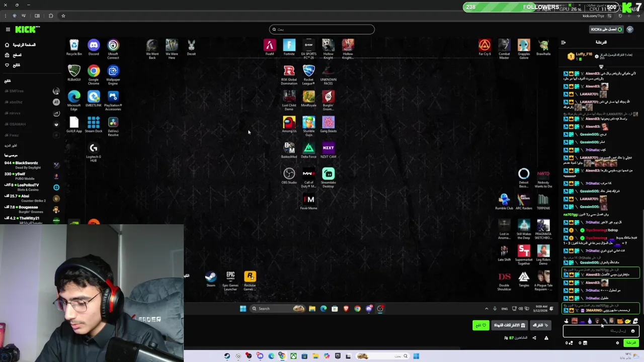Open Steam on bottom taskbar
Screen dimensions: 644x362
tap(227, 356)
